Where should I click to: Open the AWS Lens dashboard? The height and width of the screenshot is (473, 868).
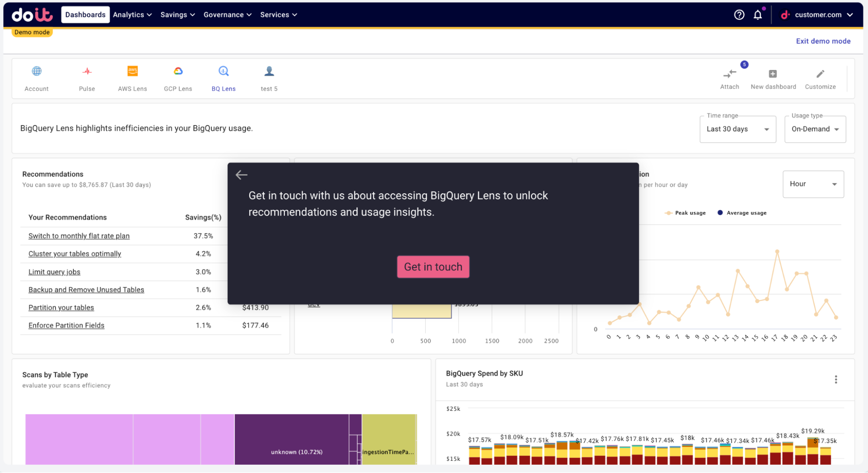coord(132,78)
